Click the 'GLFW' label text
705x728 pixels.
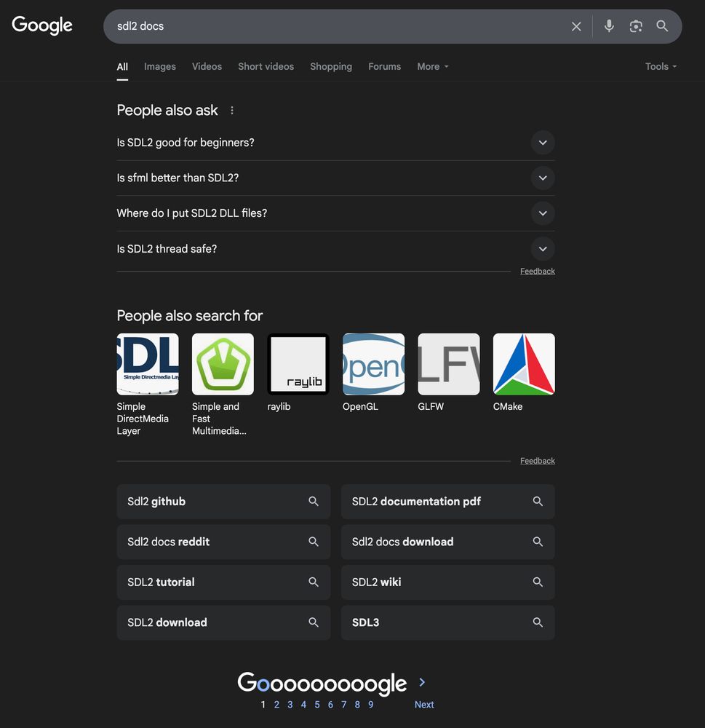click(x=431, y=406)
